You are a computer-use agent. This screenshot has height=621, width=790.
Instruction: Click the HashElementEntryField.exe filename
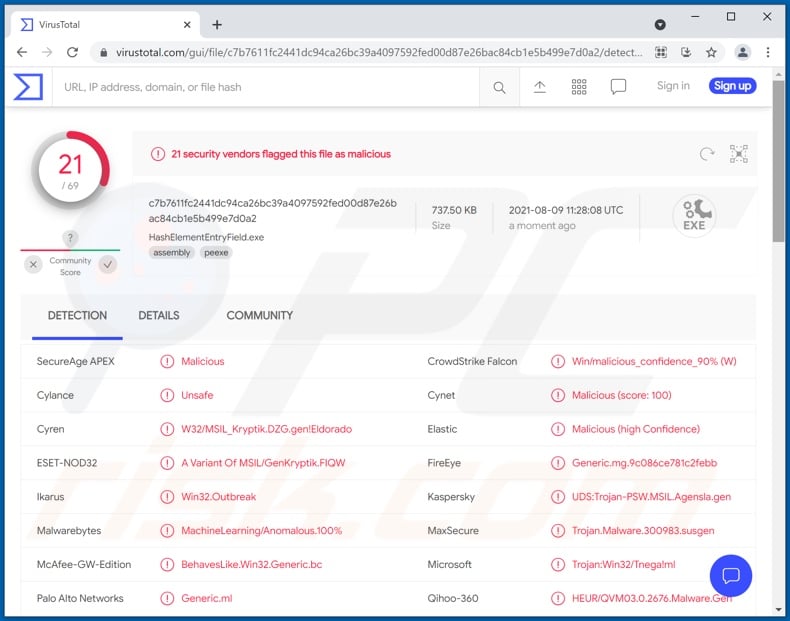click(x=206, y=237)
